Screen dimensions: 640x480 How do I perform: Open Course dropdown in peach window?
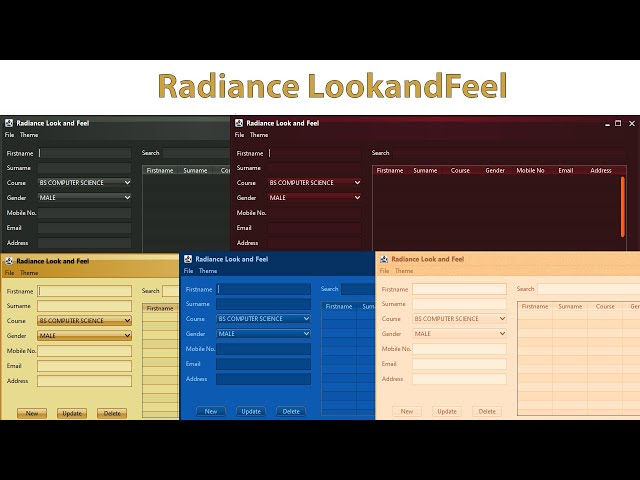[459, 318]
